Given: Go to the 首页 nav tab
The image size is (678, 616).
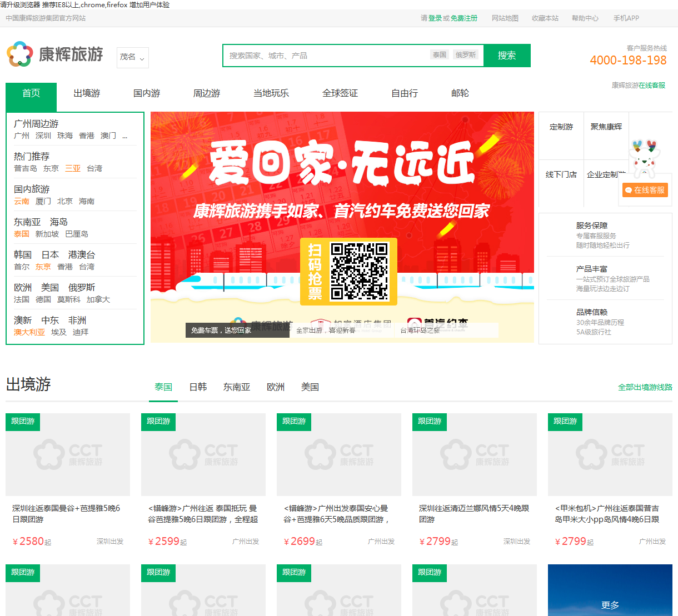Looking at the screenshot, I should (31, 96).
